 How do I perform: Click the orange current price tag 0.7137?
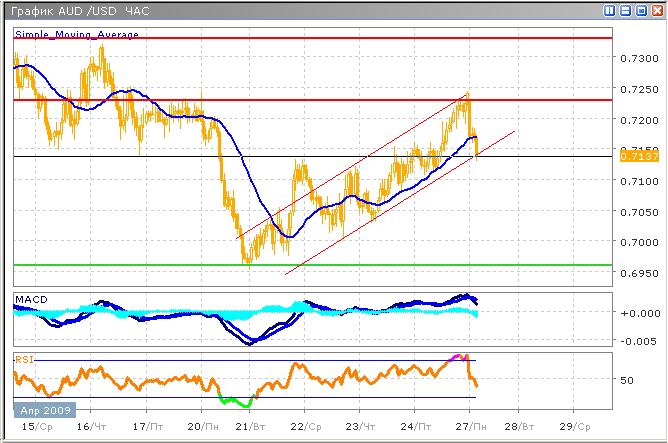point(634,156)
